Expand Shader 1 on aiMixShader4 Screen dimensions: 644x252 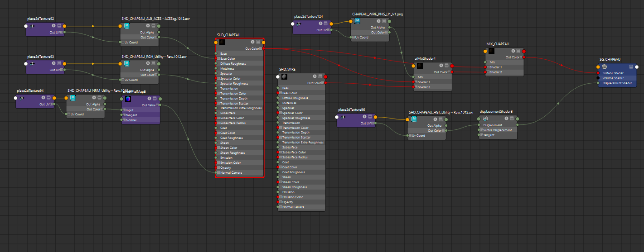tap(416, 82)
